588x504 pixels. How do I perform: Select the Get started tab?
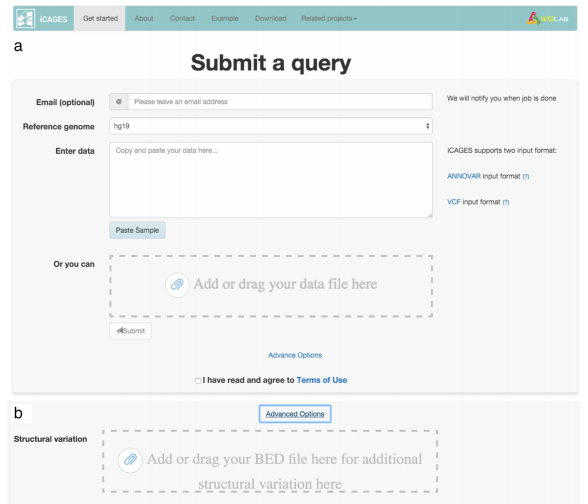pyautogui.click(x=100, y=18)
